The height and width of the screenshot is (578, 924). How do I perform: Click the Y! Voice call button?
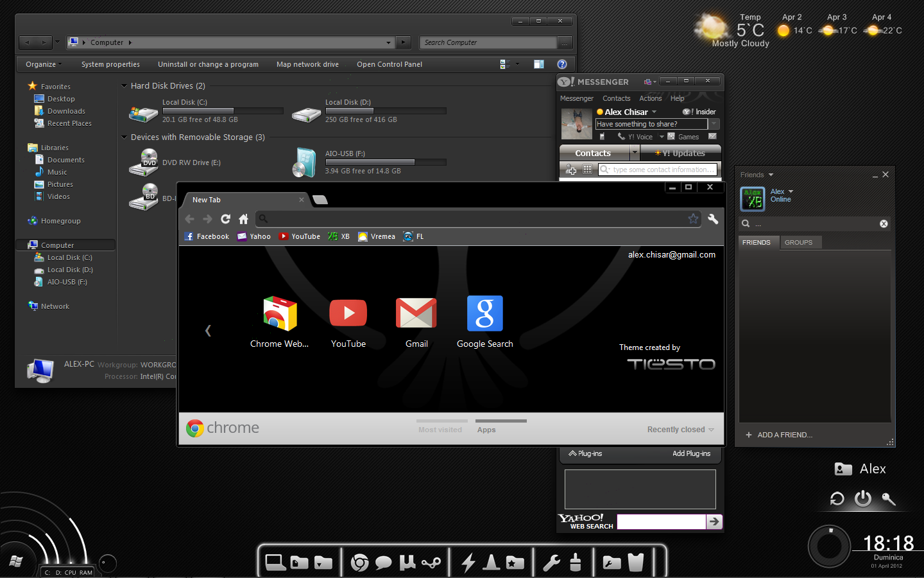(635, 137)
